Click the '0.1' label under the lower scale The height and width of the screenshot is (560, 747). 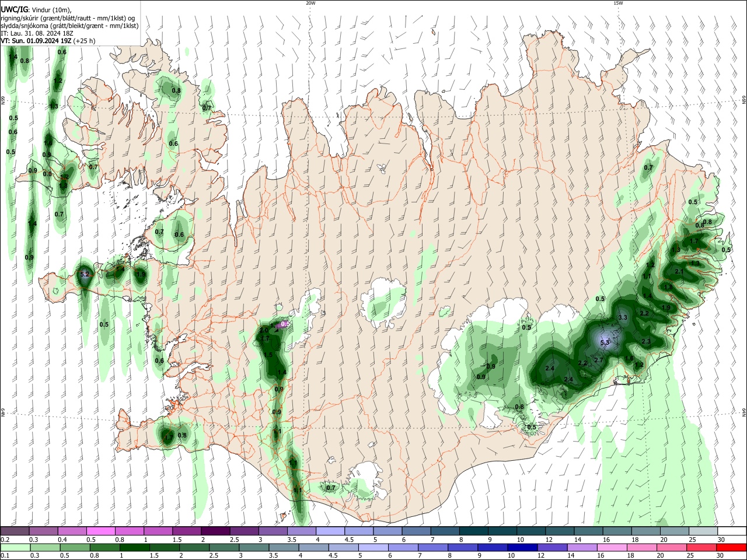(x=5, y=555)
